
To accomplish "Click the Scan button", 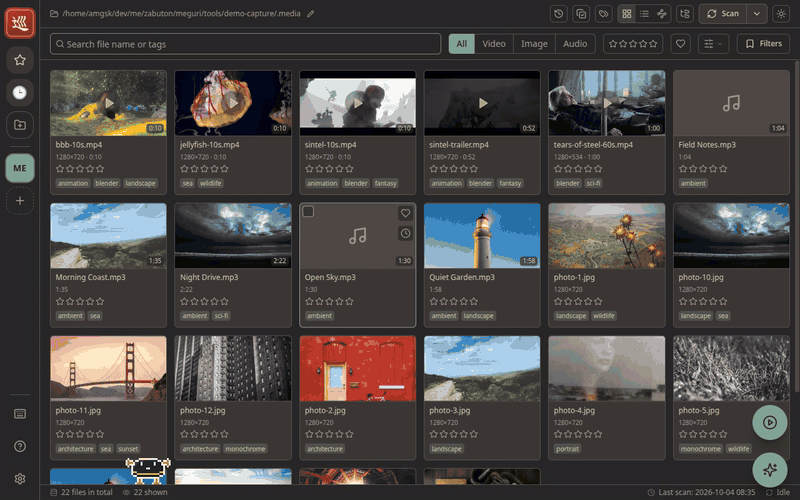I will (723, 14).
